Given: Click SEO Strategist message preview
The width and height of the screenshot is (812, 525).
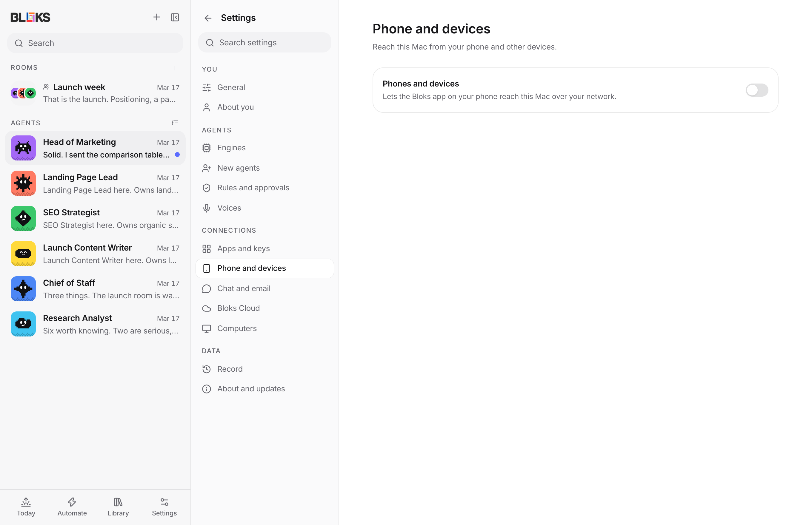Looking at the screenshot, I should (111, 225).
